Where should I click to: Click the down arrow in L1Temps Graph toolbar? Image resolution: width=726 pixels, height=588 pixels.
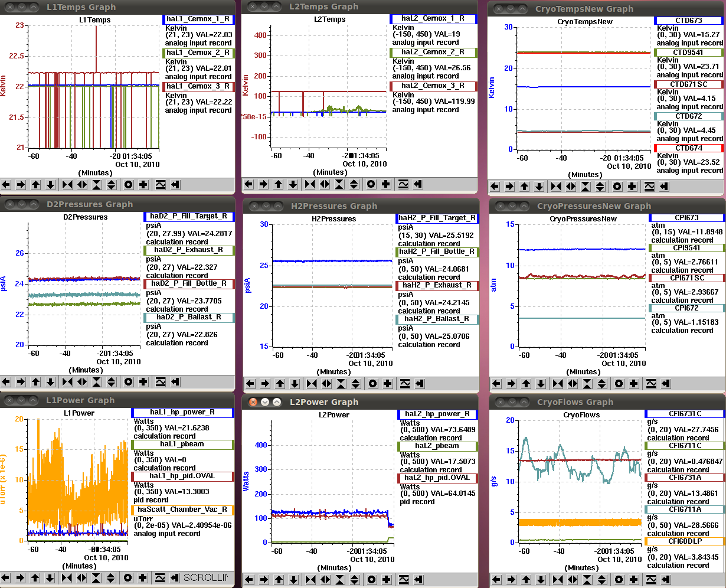[51, 185]
